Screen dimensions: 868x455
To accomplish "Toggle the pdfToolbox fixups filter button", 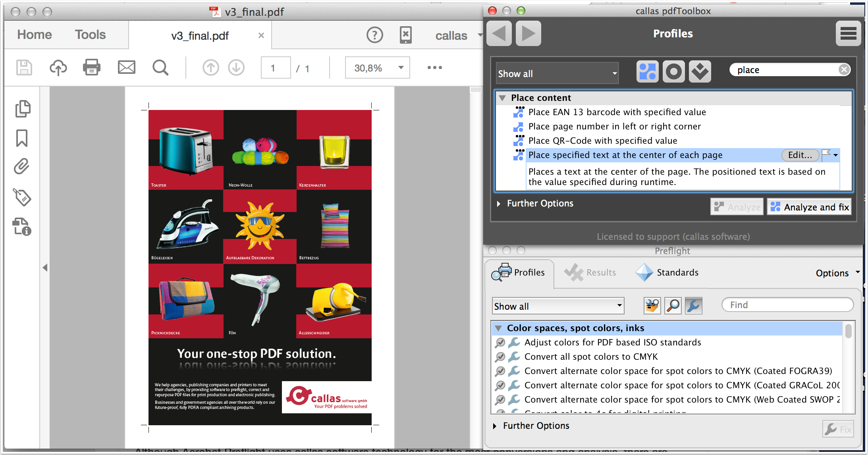I will pyautogui.click(x=700, y=72).
